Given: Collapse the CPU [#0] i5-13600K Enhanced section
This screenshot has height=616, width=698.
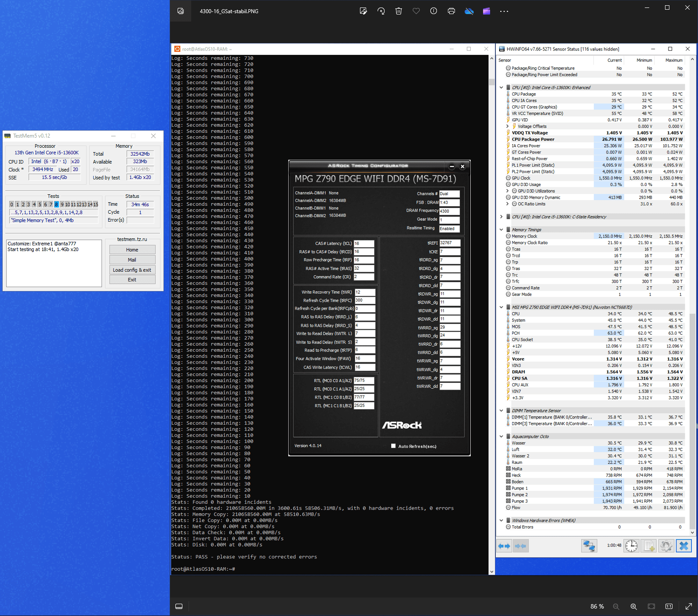Looking at the screenshot, I should tap(502, 87).
